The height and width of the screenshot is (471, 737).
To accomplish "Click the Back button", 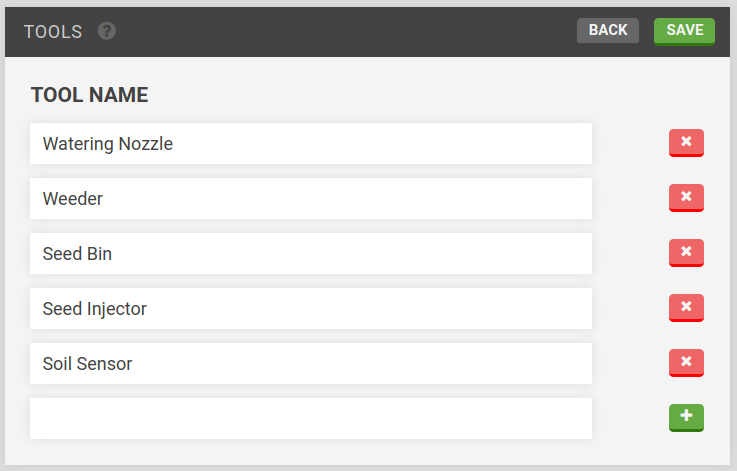I will click(607, 30).
